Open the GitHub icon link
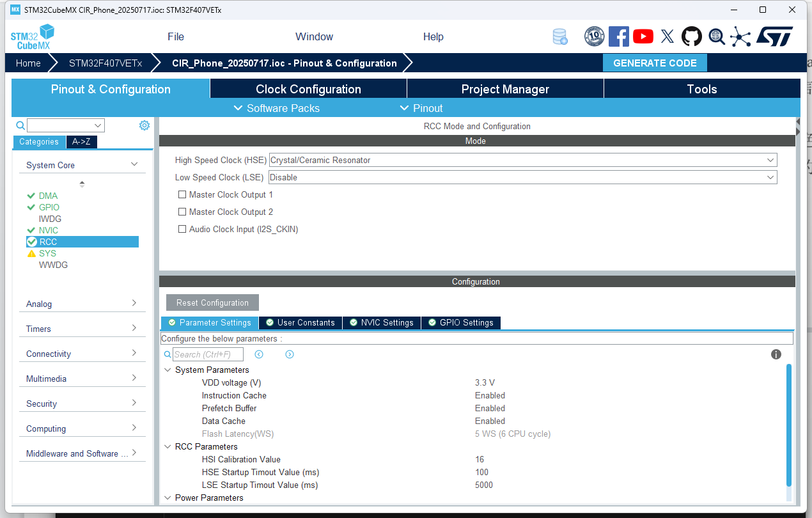Screen dimensions: 812x518 [x=692, y=36]
